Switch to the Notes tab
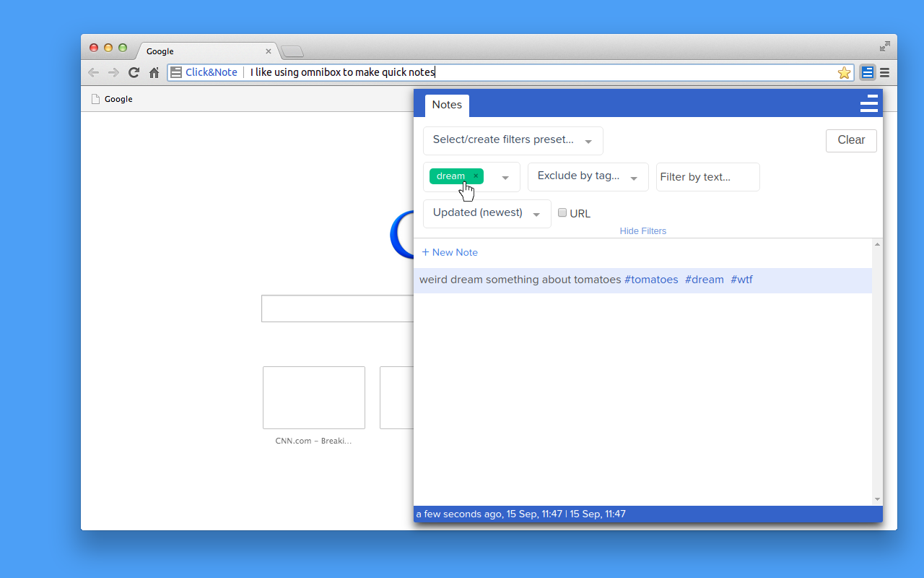 pos(447,105)
